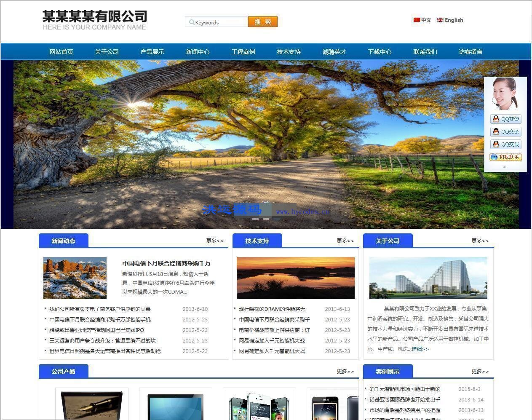Click the Chinese flag icon
The height and width of the screenshot is (420, 532).
[417, 20]
